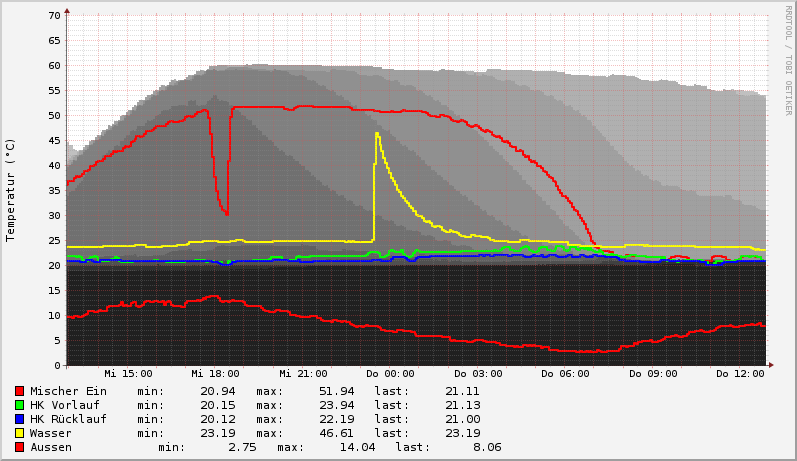The width and height of the screenshot is (797, 461).
Task: Click the Do 12:00 time axis label
Action: [x=740, y=374]
